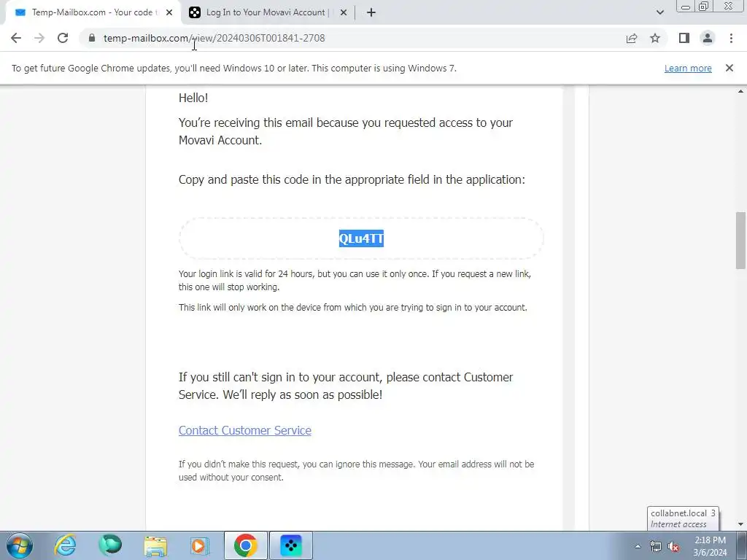Image resolution: width=747 pixels, height=560 pixels.
Task: Open the Windows Start menu
Action: click(19, 545)
